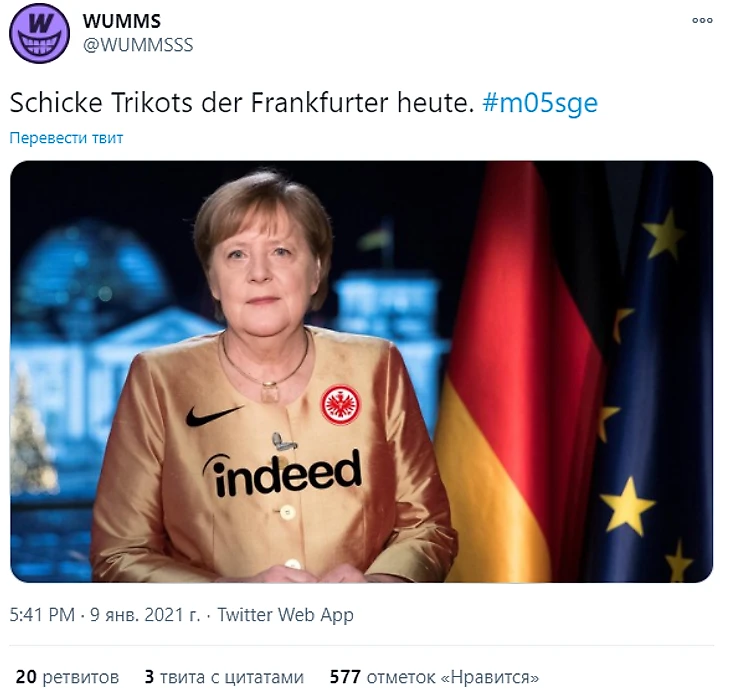The image size is (730, 693).
Task: Open the three-dot more options menu
Action: pos(702,20)
